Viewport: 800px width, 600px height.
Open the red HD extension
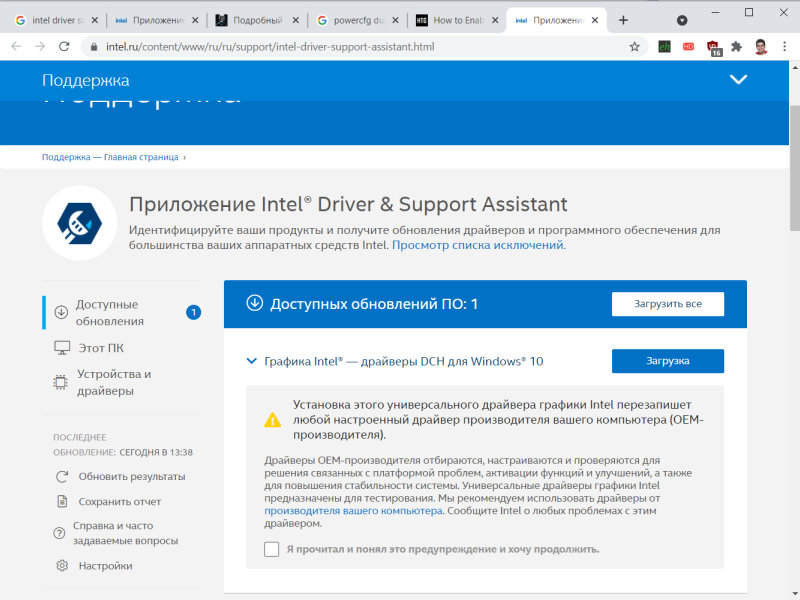(x=688, y=47)
